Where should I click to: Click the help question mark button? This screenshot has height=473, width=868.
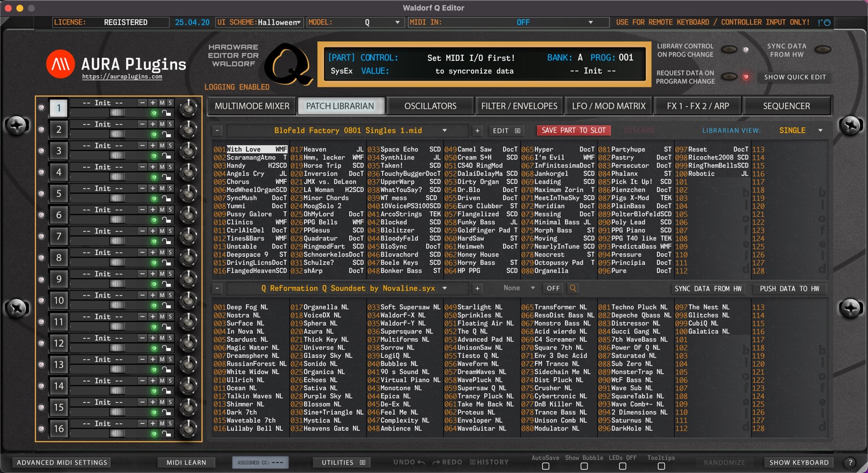(850, 463)
